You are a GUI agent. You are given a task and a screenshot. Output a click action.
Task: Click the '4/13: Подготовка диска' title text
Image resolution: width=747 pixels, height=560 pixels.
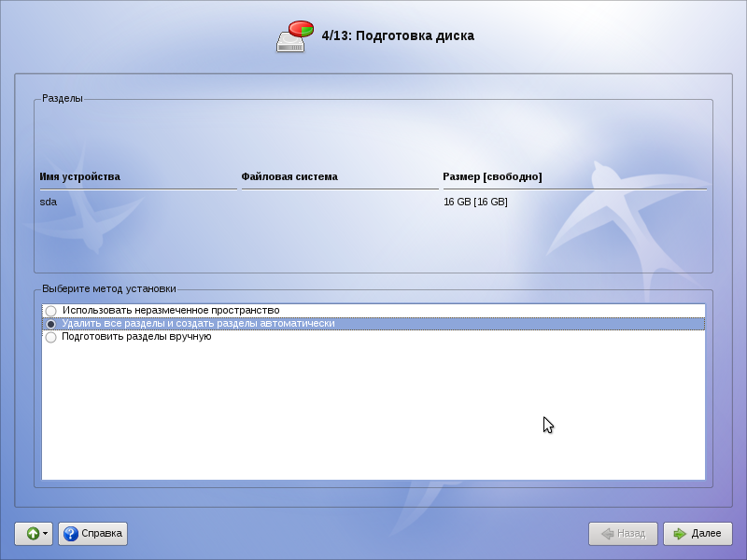398,36
